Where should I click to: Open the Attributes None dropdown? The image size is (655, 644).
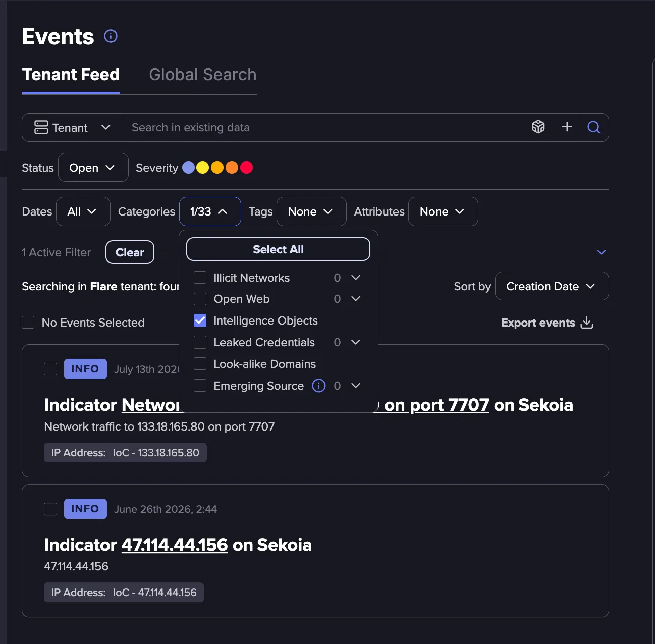(443, 211)
